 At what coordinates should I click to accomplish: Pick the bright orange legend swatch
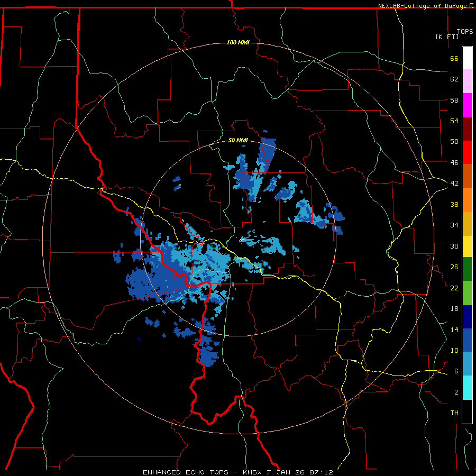[467, 200]
